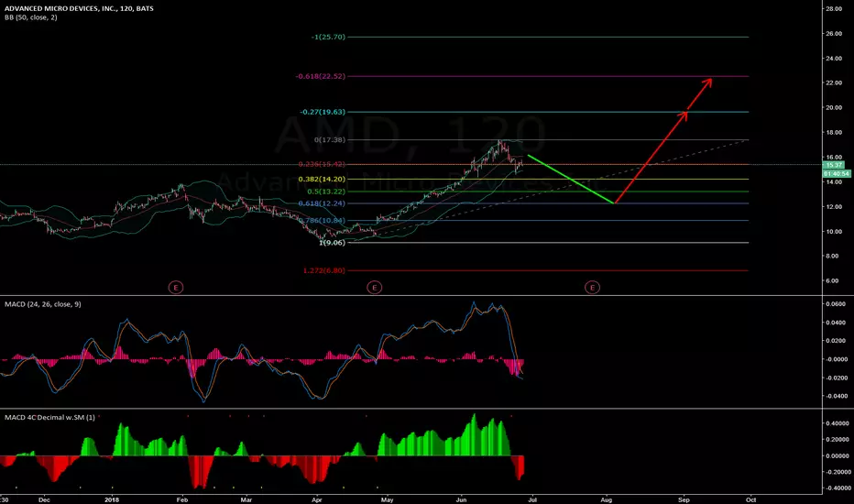
Task: Open the MACD 4C Decimal w.SM label
Action: pos(49,417)
